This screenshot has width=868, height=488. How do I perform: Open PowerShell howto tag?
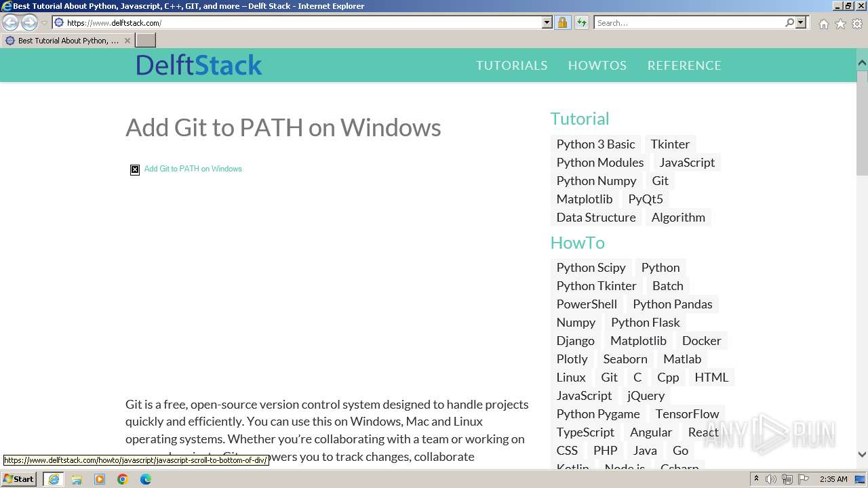[587, 304]
